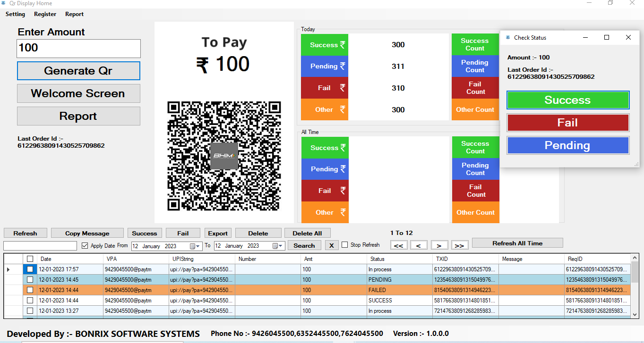Viewport: 644px width, 343px height.
Task: Tick the select-all checkbox in the table header
Action: (x=30, y=259)
